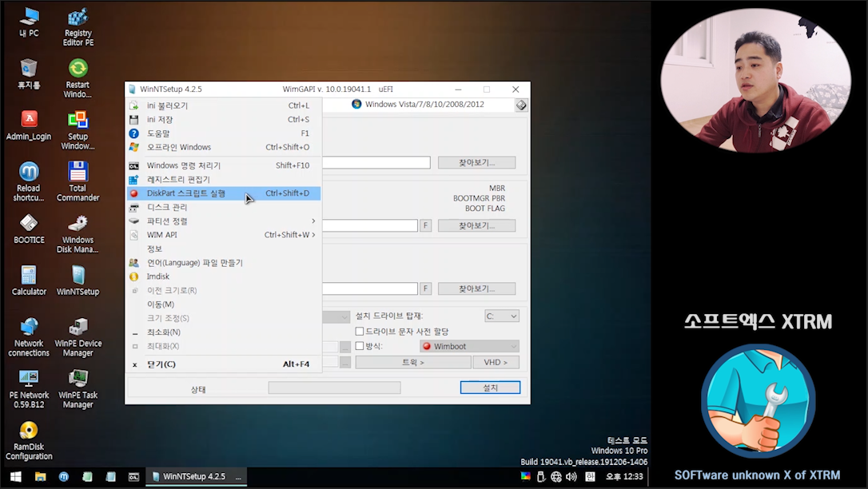Open RamDisk Configuration desktop icon

click(x=29, y=440)
